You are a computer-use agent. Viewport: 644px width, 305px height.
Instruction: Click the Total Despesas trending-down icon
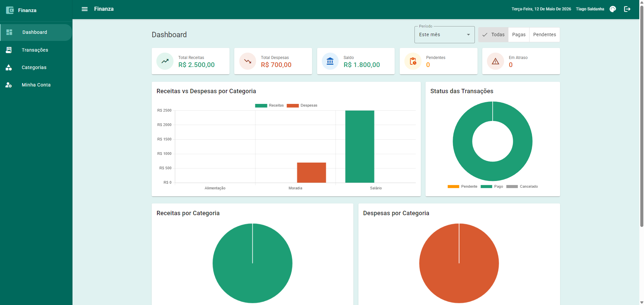(248, 61)
